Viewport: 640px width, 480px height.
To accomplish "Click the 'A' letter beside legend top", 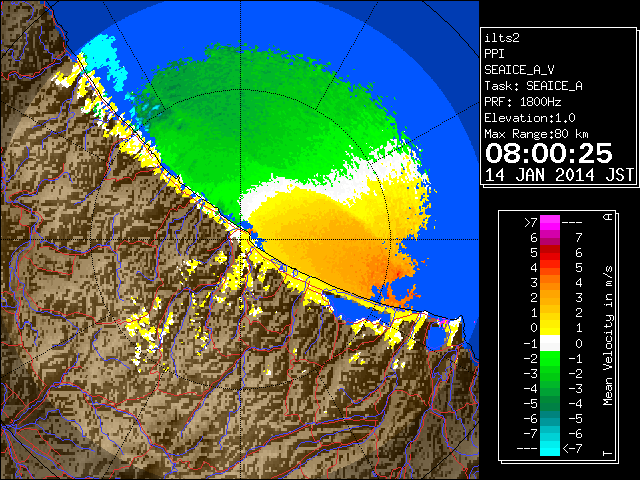I will tap(608, 217).
